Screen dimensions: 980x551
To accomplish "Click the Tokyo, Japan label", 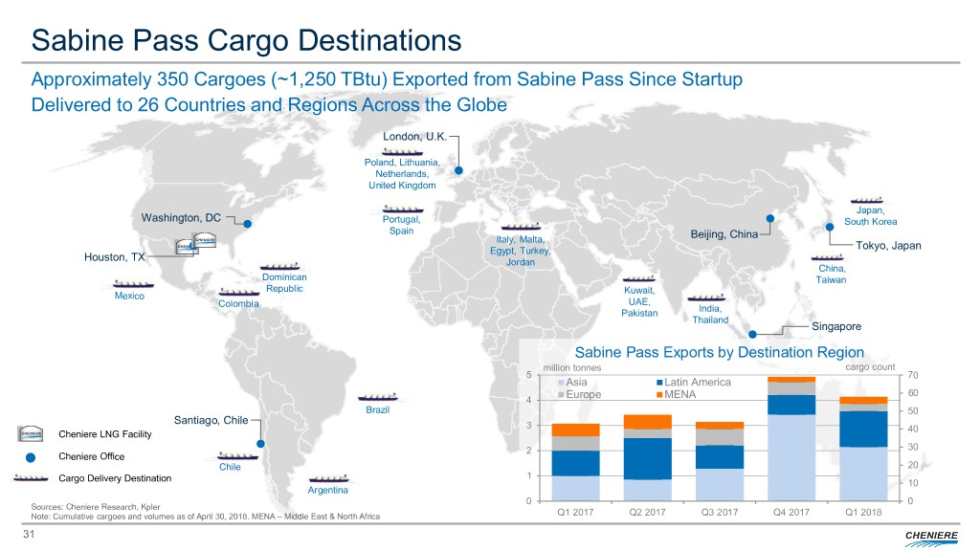I will (888, 246).
